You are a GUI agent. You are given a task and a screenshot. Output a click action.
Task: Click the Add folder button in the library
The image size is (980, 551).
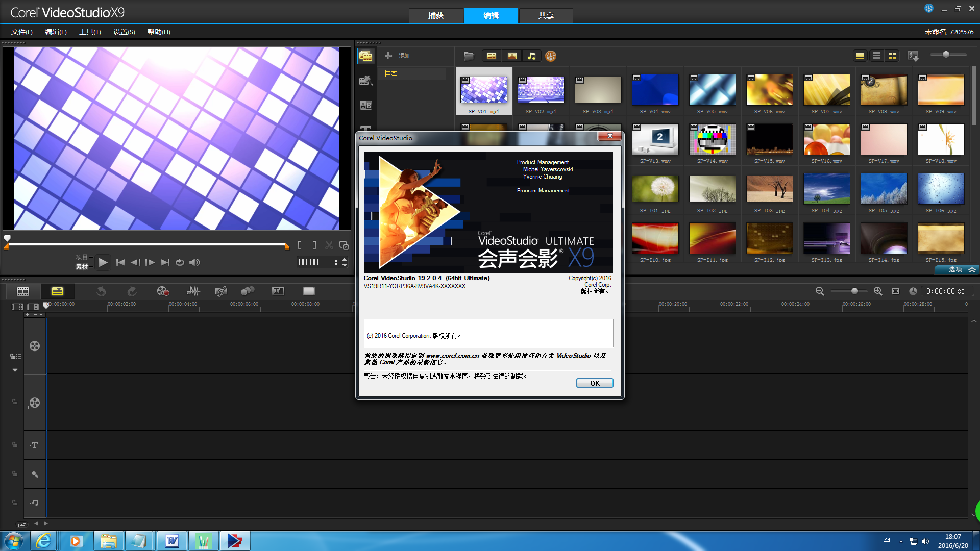pos(397,56)
